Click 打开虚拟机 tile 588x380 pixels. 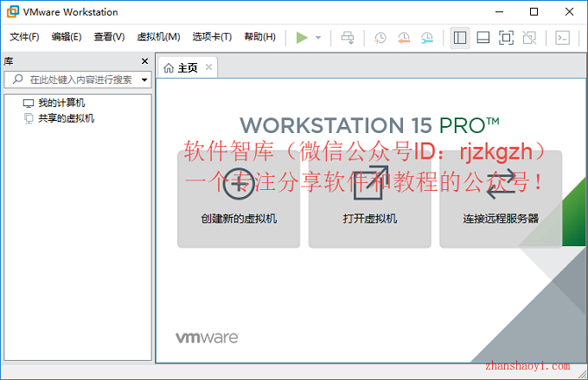[x=370, y=199]
